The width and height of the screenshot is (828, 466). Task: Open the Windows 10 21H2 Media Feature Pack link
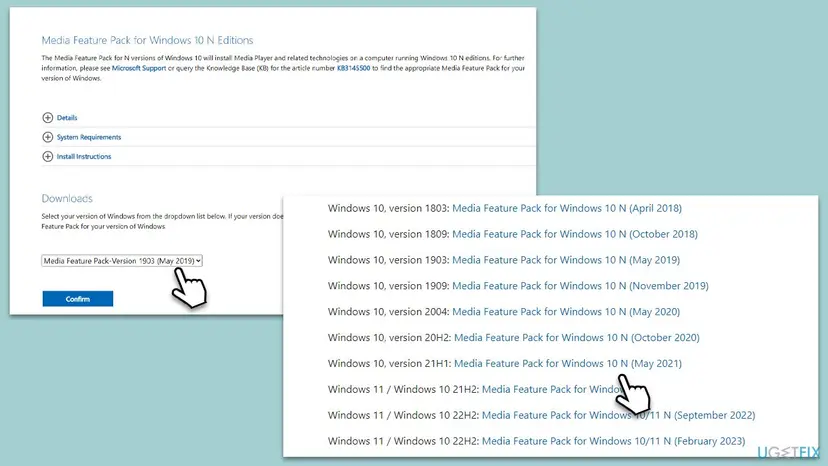pyautogui.click(x=552, y=389)
